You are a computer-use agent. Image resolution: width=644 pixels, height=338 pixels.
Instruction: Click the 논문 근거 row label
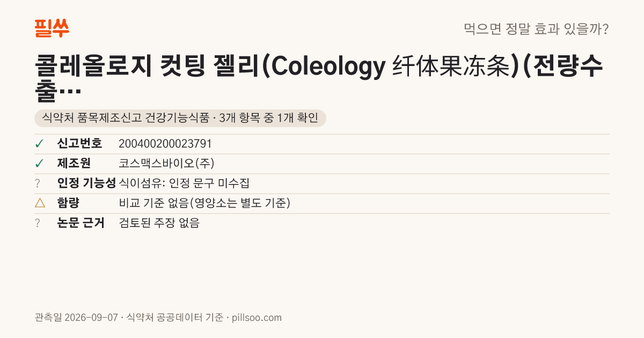tap(81, 223)
